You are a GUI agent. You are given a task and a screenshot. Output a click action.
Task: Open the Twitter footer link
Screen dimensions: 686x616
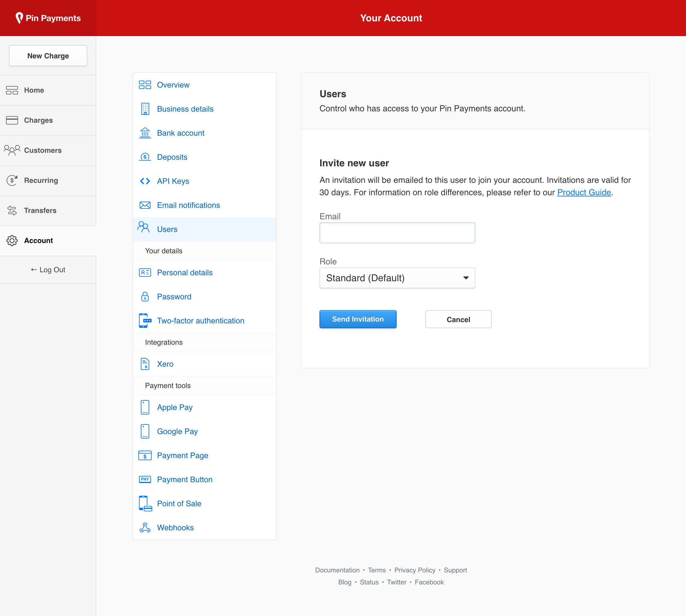click(397, 582)
